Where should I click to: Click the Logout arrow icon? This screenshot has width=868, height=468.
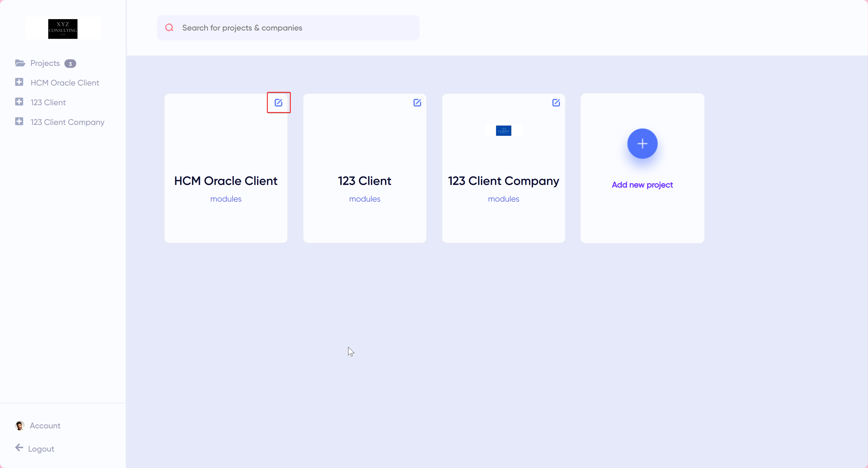[19, 448]
